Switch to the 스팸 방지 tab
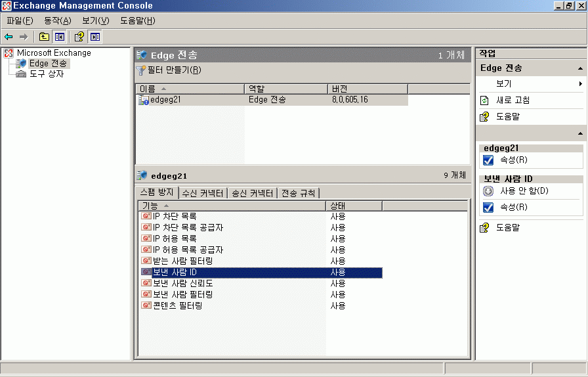 click(157, 192)
